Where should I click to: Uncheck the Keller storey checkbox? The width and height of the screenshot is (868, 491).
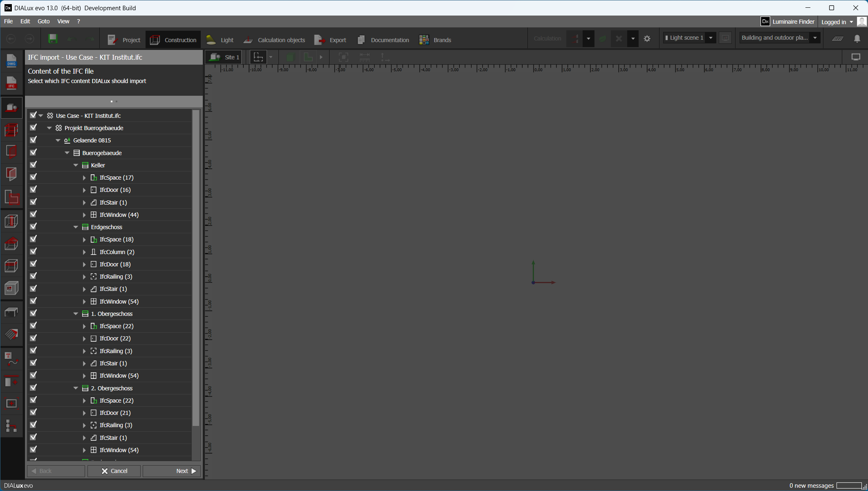click(x=34, y=165)
